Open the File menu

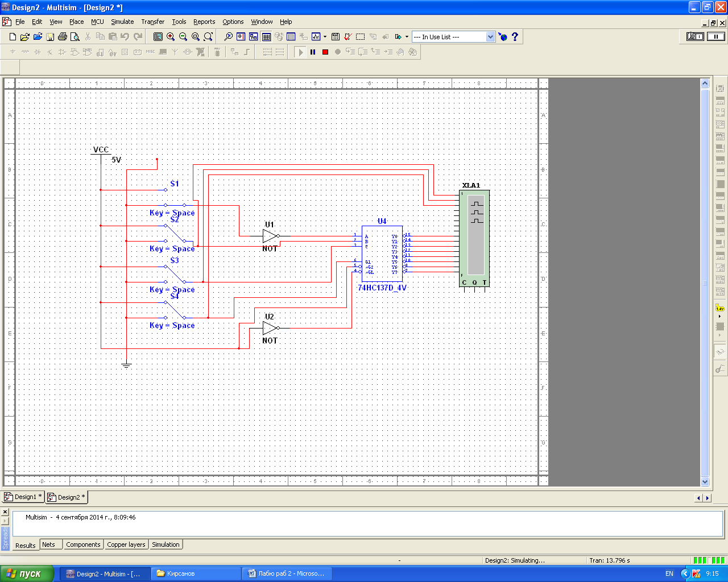click(x=20, y=22)
